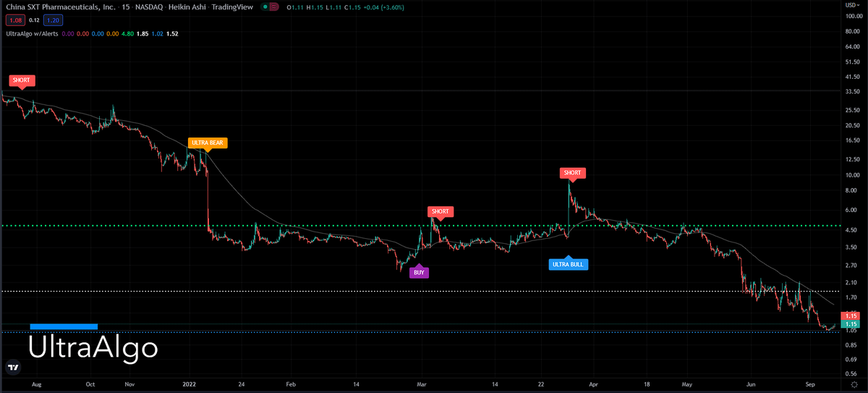Click the orange ULTRA BEAR signal label
868x393 pixels.
point(208,143)
